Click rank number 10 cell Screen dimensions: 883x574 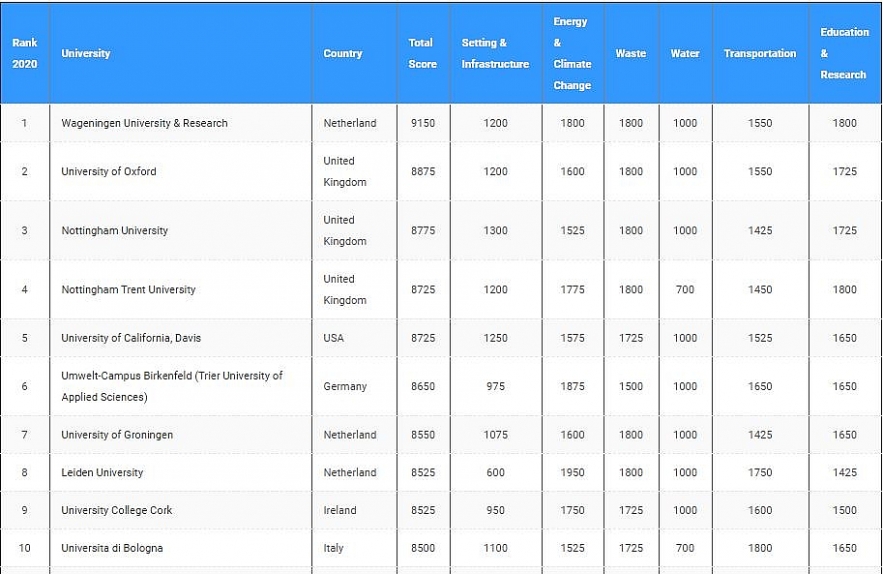24,548
